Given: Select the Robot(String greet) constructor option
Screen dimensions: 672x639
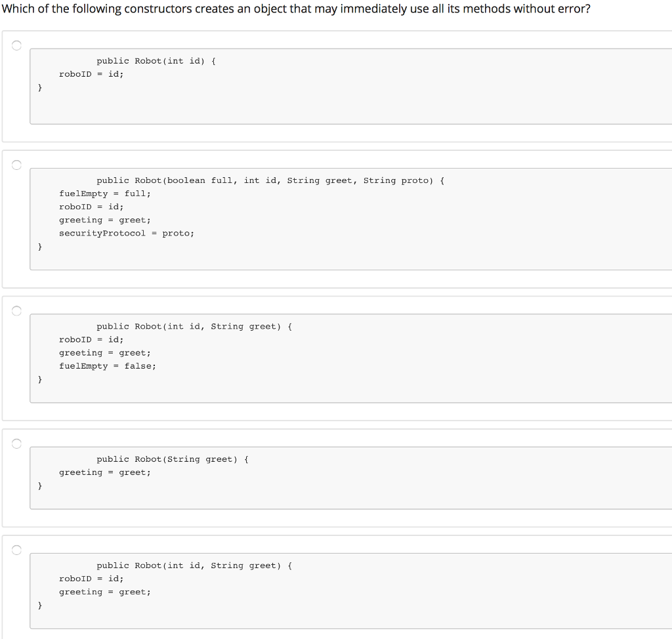Looking at the screenshot, I should pyautogui.click(x=16, y=443).
